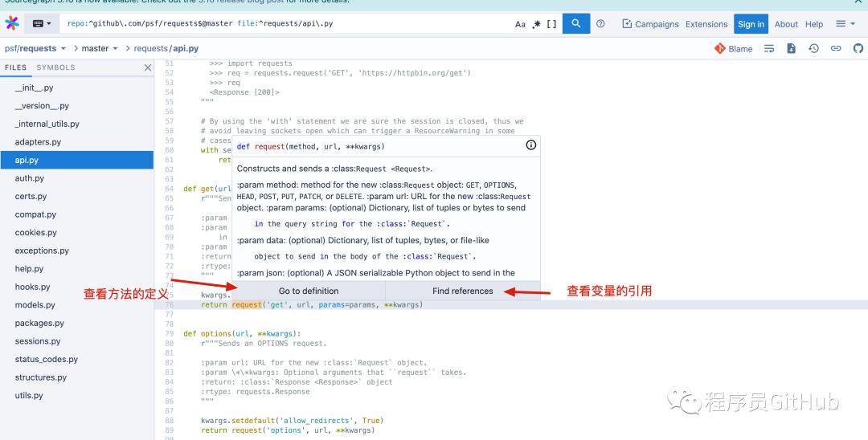Image resolution: width=868 pixels, height=440 pixels.
Task: Click the raw file download icon
Action: (x=791, y=49)
